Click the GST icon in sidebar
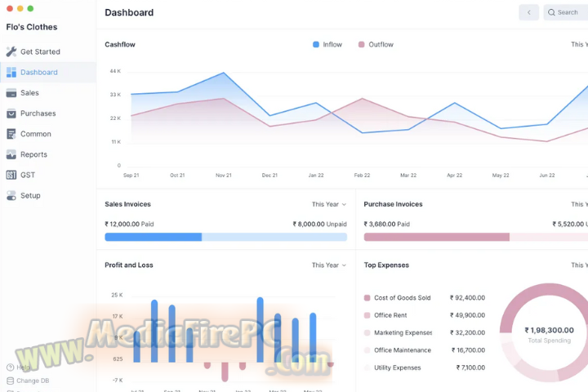Screen dimensions: 588x392 [11, 175]
